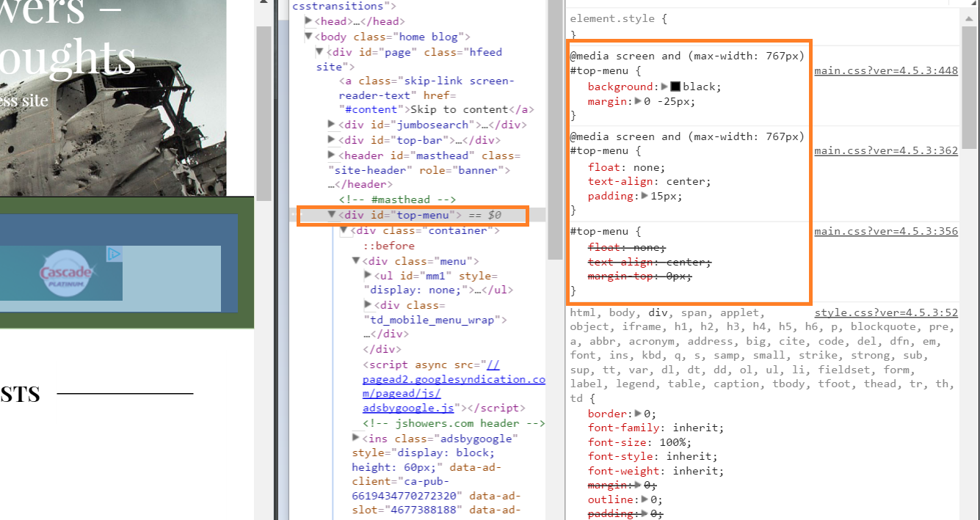Screen dimensions: 980x520
Task: Expand the ins class="adsbygoogle" node
Action: click(x=356, y=438)
